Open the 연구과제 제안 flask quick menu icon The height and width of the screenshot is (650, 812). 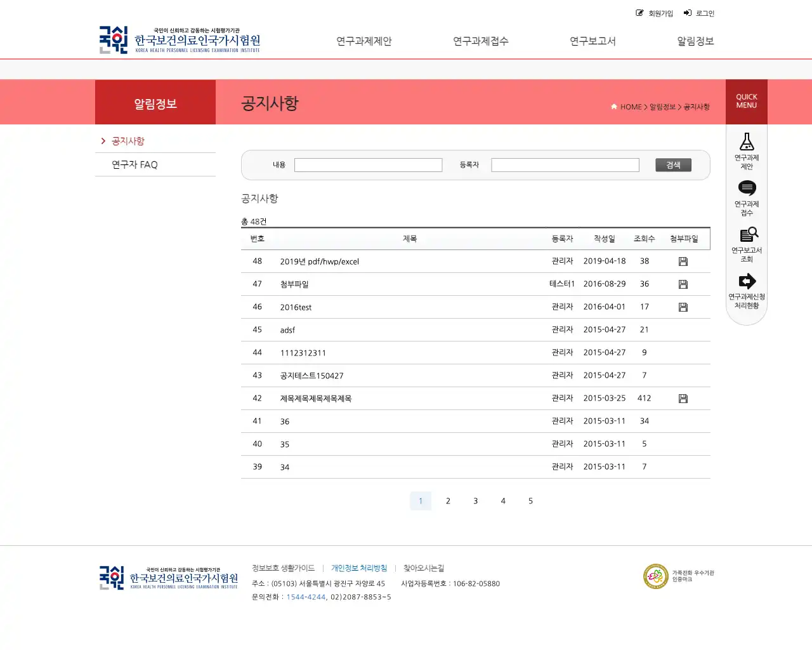coord(747,141)
